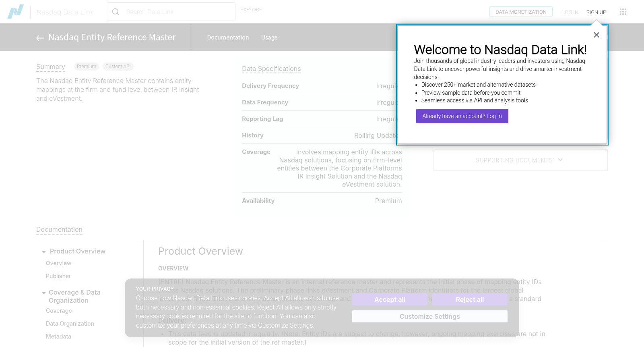Open the Explore menu
The height and width of the screenshot is (347, 644).
coord(251,10)
